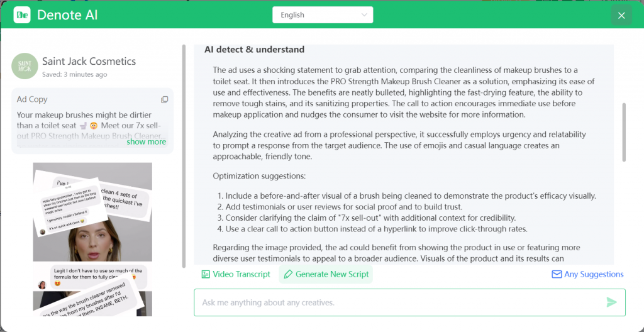The image size is (644, 332).
Task: Click the pencil icon for Generate New Script
Action: point(289,274)
